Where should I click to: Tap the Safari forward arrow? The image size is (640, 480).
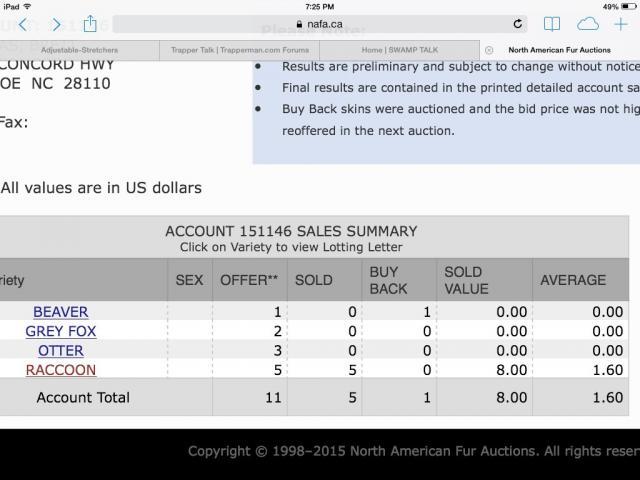(56, 24)
